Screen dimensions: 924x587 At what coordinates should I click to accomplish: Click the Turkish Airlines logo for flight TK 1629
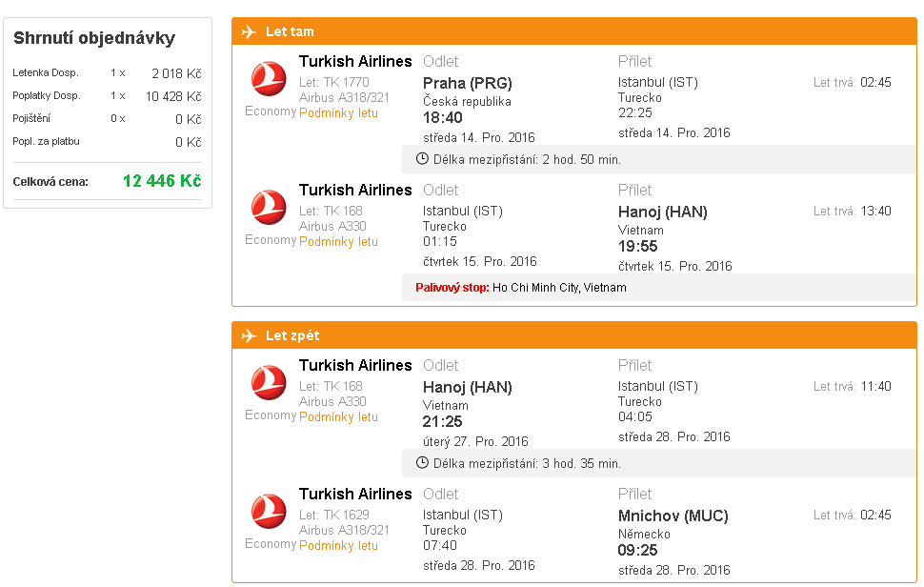[x=269, y=511]
